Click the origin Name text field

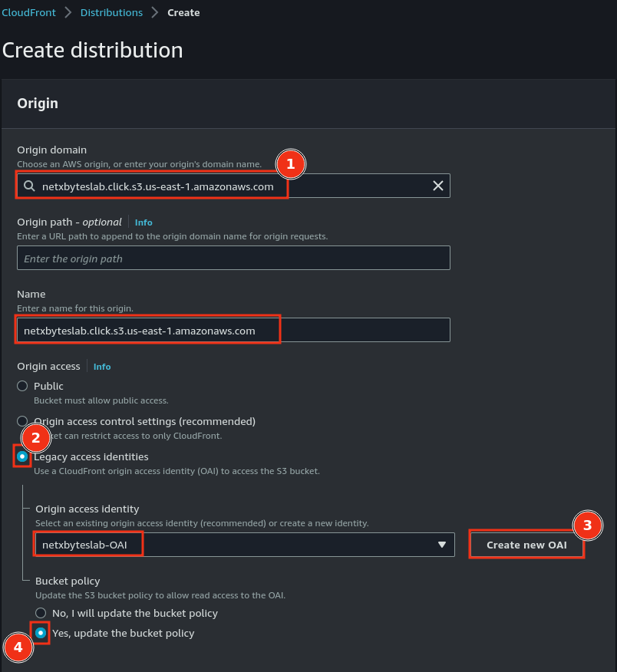233,331
